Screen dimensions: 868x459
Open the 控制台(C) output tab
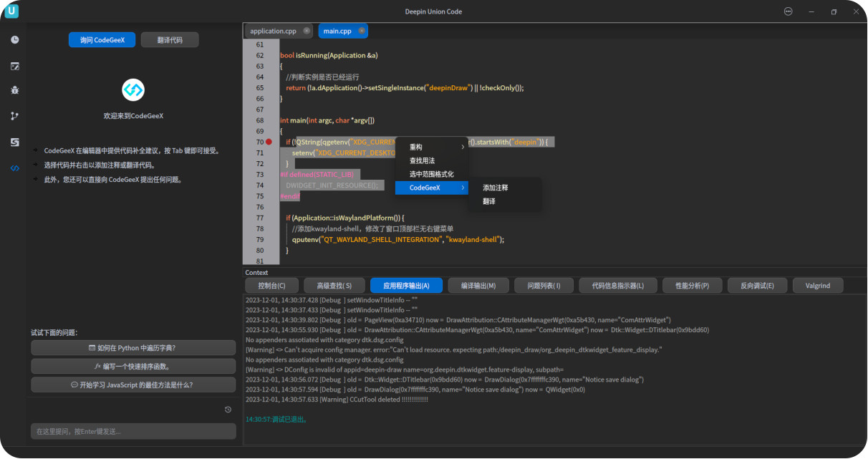(x=271, y=286)
